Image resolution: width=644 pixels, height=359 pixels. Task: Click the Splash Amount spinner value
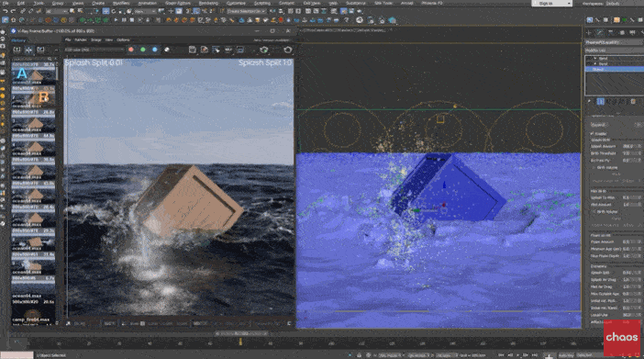pos(627,146)
